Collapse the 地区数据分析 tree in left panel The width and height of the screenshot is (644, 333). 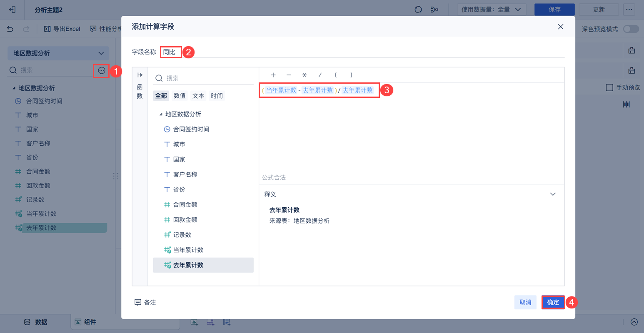(14, 88)
